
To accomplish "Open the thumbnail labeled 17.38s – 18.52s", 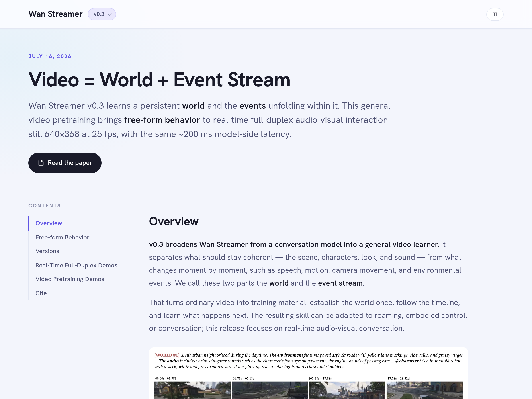I will click(424, 390).
